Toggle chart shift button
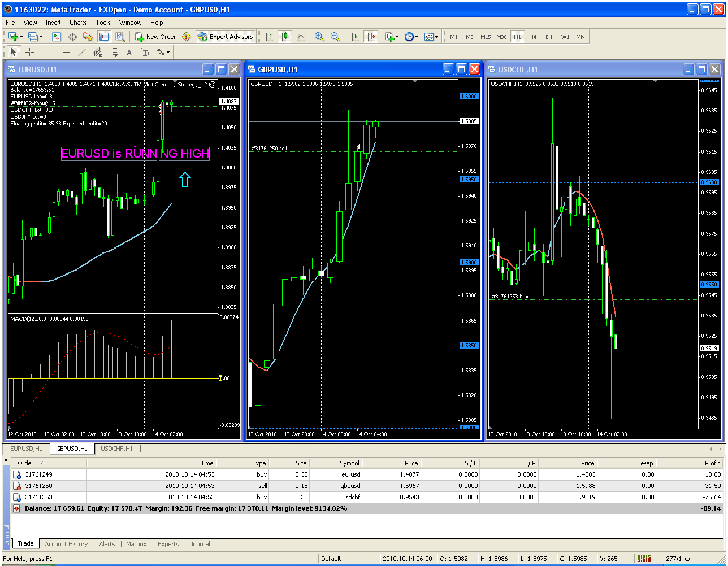 pos(371,37)
